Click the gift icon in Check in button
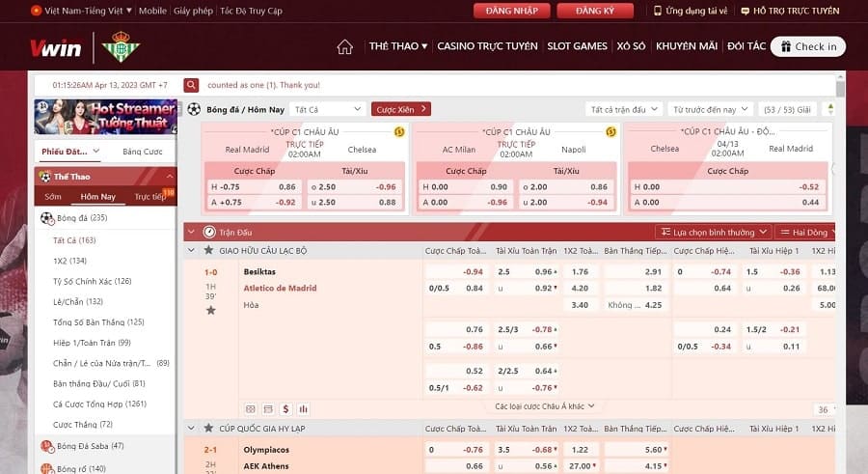 (786, 46)
